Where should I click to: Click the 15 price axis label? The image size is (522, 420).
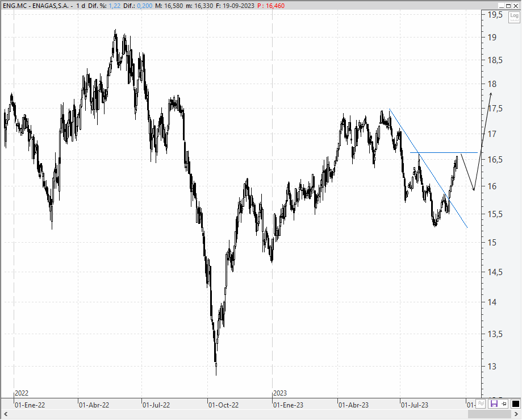pyautogui.click(x=492, y=243)
